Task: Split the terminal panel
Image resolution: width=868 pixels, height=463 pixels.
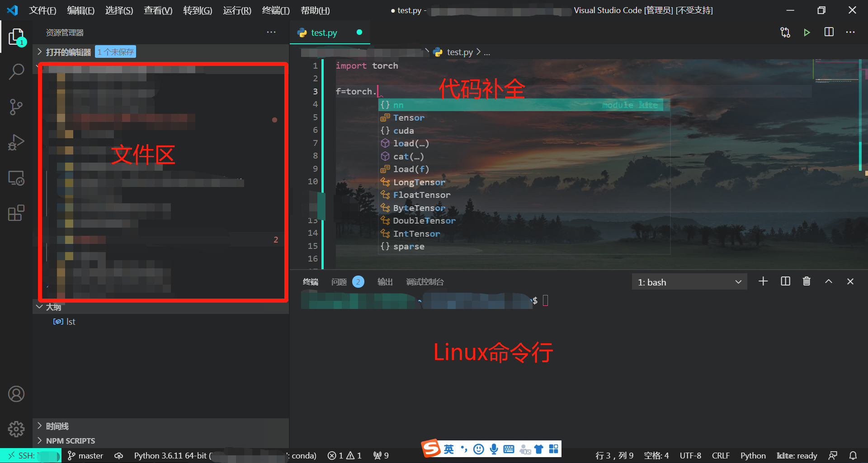Action: point(785,281)
